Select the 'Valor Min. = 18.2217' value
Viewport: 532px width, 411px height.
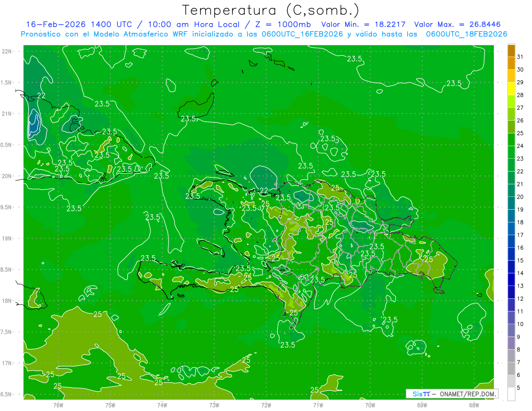(x=364, y=24)
